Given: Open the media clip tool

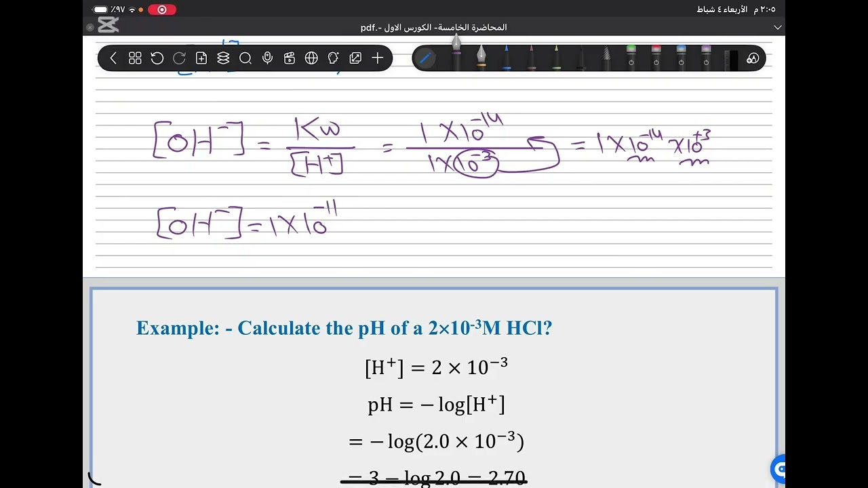Looking at the screenshot, I should click(290, 58).
